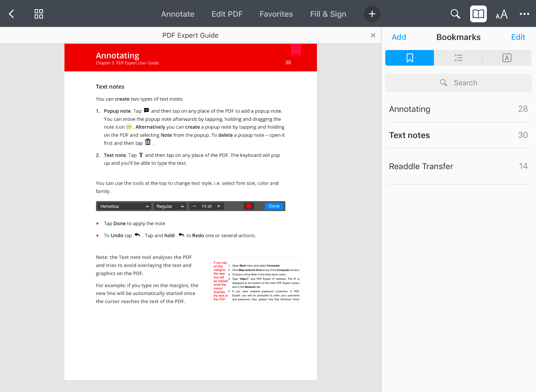Click the popup note speech bubble icon
536x392 pixels.
pos(146,110)
